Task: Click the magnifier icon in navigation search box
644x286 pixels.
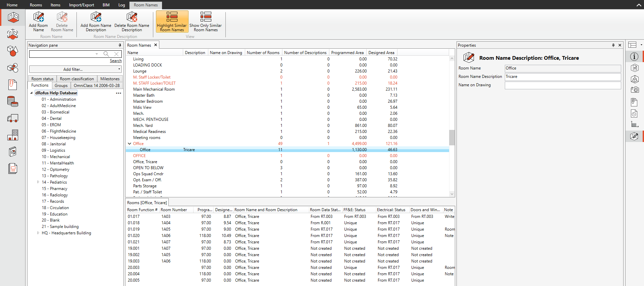Action: pyautogui.click(x=106, y=54)
